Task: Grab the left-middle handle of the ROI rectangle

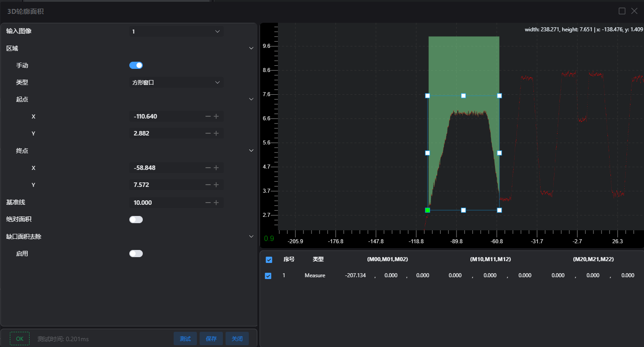Action: point(427,153)
